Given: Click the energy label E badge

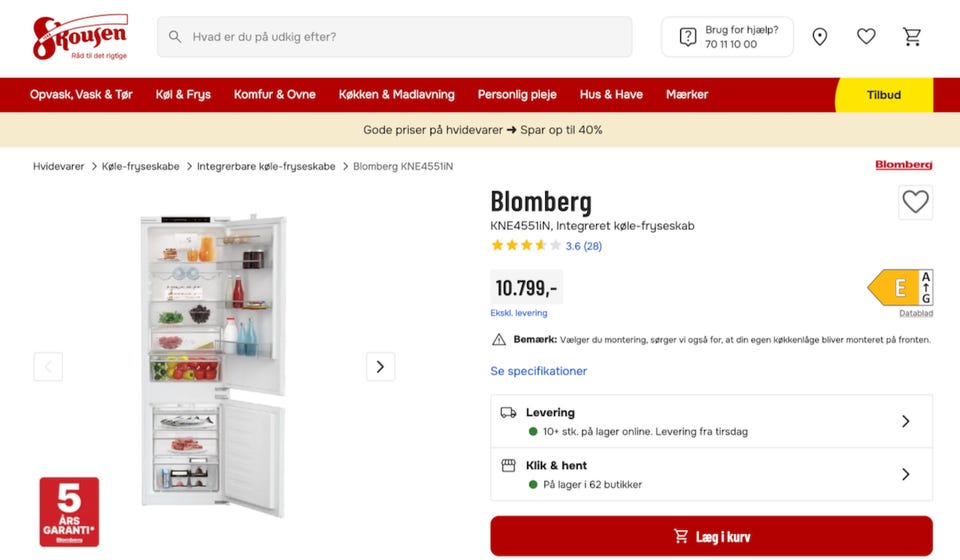Looking at the screenshot, I should (x=899, y=288).
